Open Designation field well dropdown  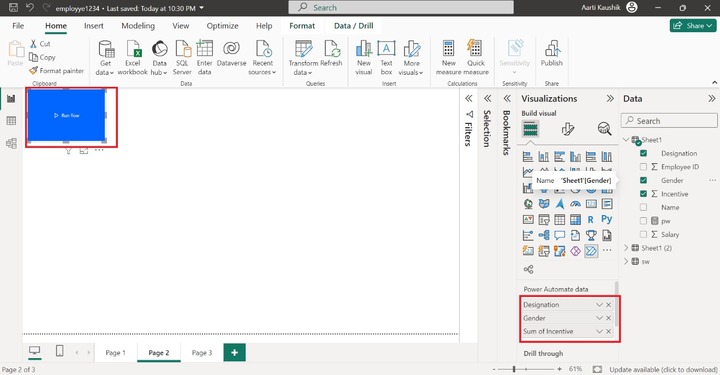tap(599, 305)
